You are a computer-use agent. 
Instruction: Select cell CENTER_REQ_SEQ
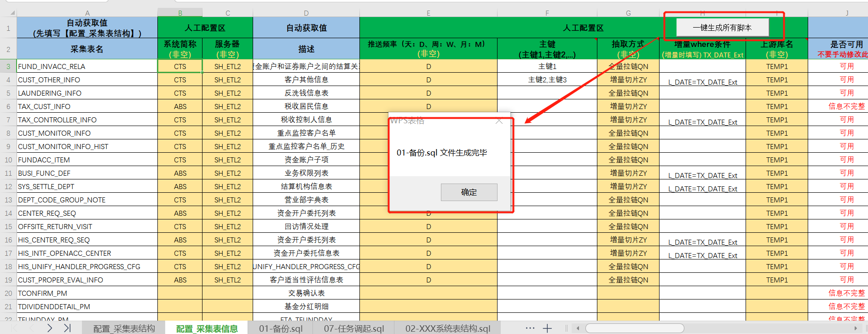87,213
